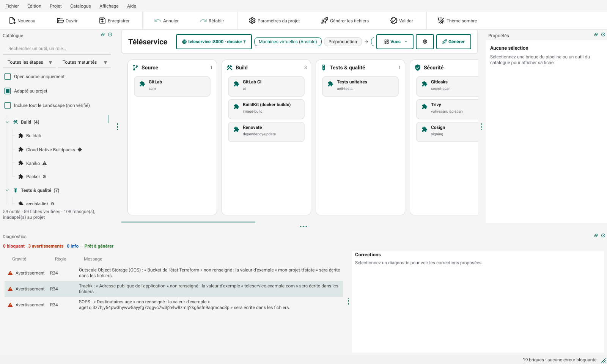Float the Propriétés panel
607x364 pixels.
click(596, 35)
